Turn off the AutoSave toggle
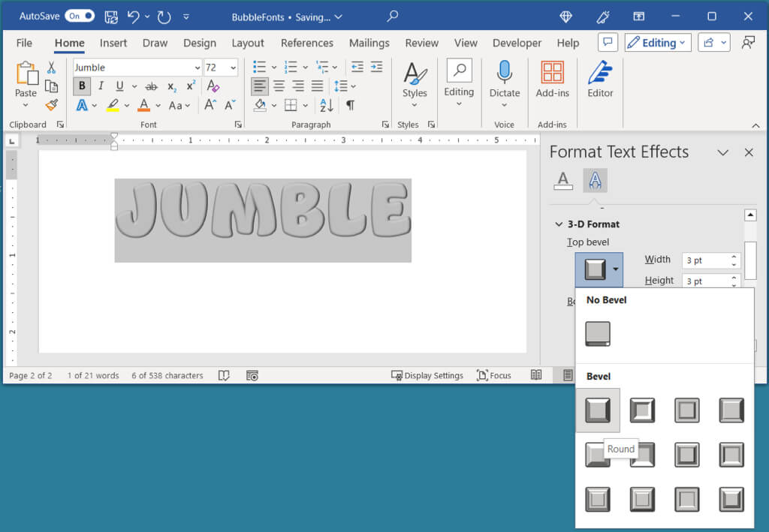The height and width of the screenshot is (532, 769). tap(80, 16)
